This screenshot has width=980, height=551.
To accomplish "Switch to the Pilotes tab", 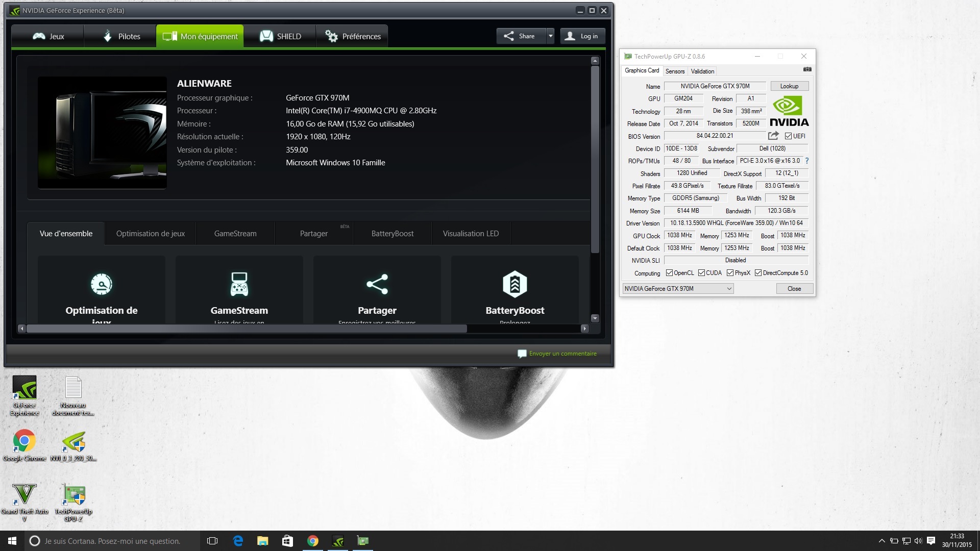I will (x=120, y=36).
